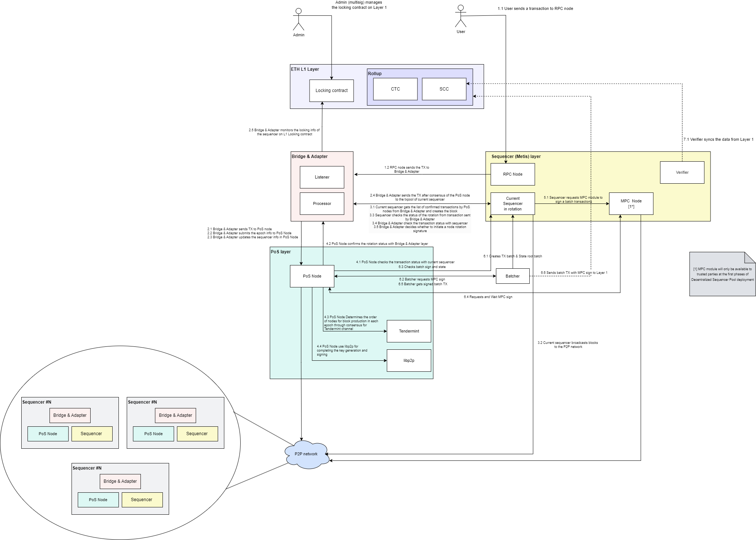
Task: Click '6.3 Checks batch sign and state' label
Action: [x=422, y=267]
